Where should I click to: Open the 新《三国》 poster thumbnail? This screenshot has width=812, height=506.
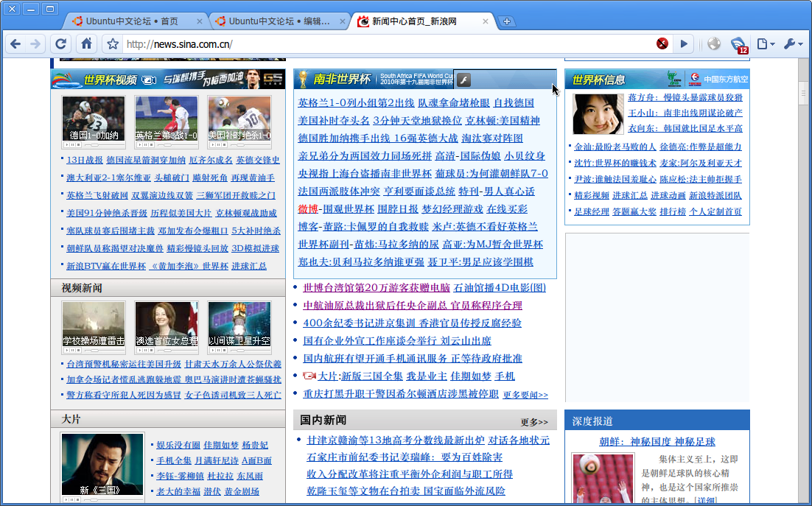click(x=102, y=464)
